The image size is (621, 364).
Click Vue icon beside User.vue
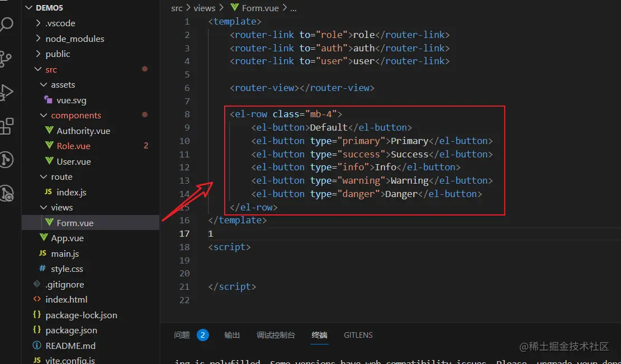[x=49, y=161]
